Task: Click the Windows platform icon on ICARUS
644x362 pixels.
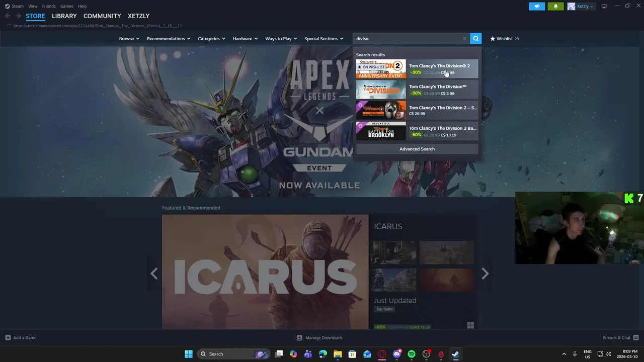Action: (470, 326)
